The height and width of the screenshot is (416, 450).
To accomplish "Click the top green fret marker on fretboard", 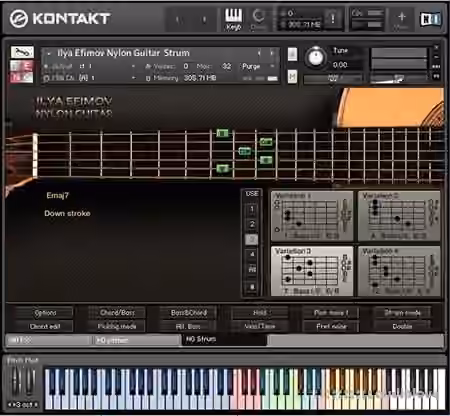I will 222,133.
